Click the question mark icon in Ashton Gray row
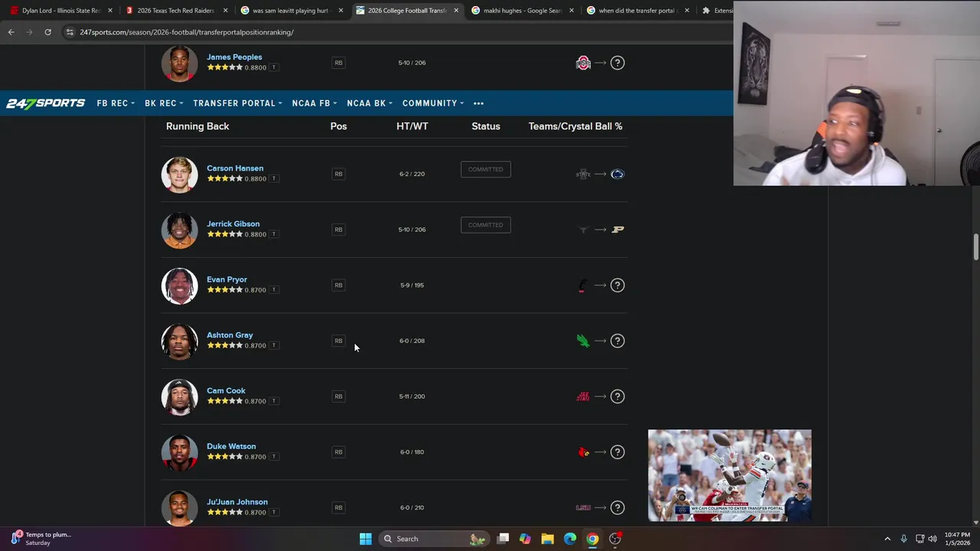 [x=617, y=341]
